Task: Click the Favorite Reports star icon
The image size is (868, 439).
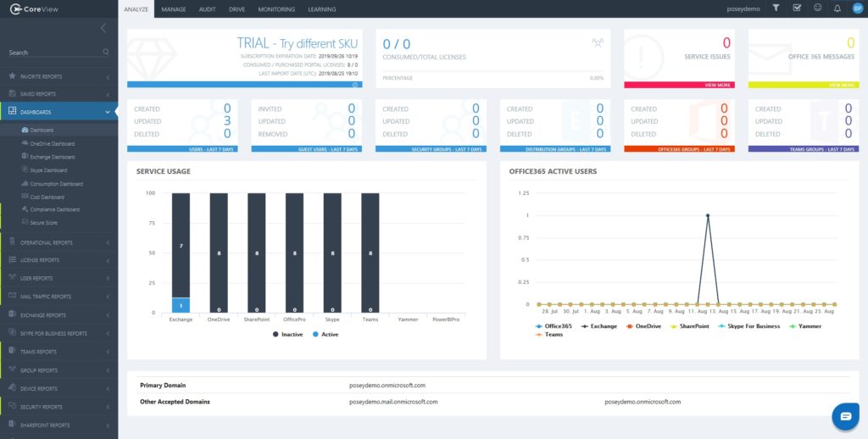Action: (x=12, y=75)
